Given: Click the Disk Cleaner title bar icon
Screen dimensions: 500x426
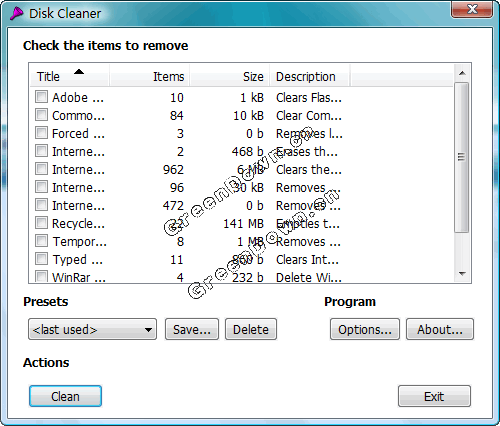Looking at the screenshot, I should pos(16,14).
